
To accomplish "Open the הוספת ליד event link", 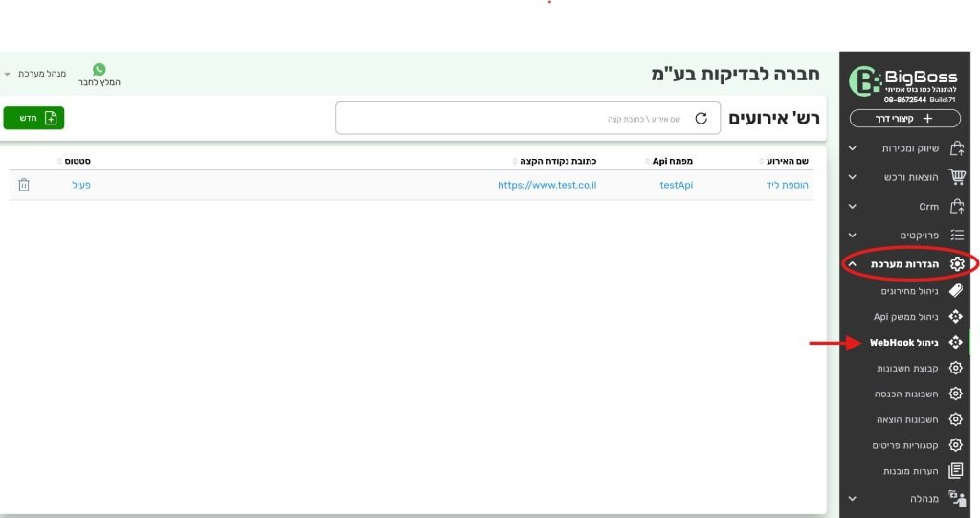I will click(787, 185).
